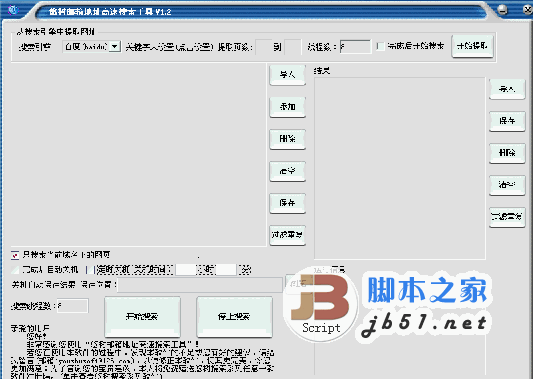Click the 停止搜索 stop search button
The height and width of the screenshot is (379, 533).
tap(235, 317)
